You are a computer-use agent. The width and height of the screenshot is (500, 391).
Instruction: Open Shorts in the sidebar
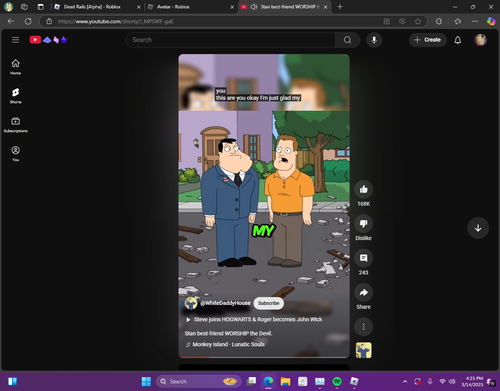pyautogui.click(x=15, y=96)
